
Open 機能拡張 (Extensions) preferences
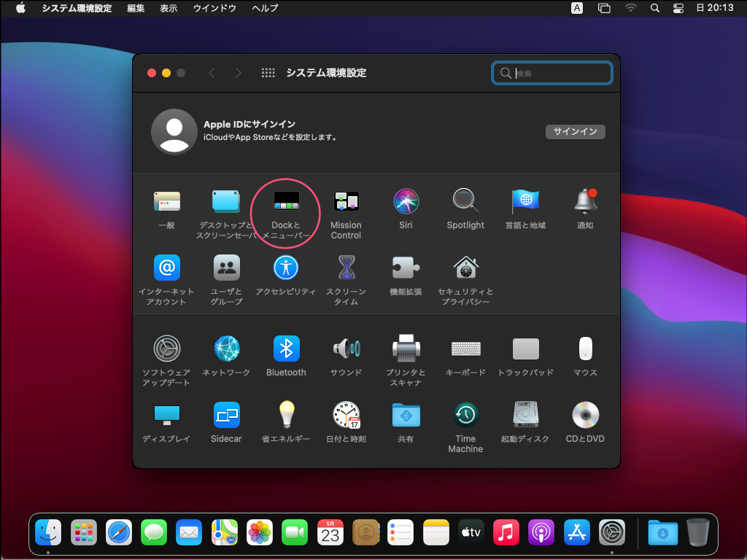point(406,268)
